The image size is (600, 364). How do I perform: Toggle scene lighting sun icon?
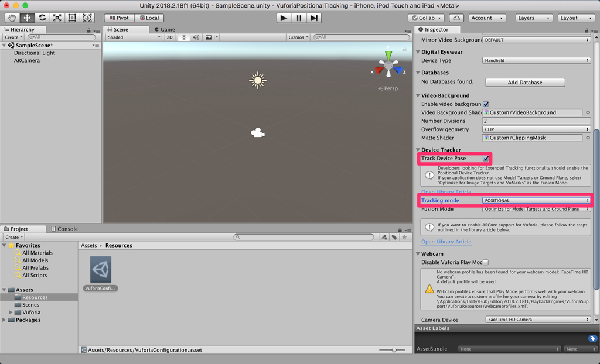click(184, 37)
